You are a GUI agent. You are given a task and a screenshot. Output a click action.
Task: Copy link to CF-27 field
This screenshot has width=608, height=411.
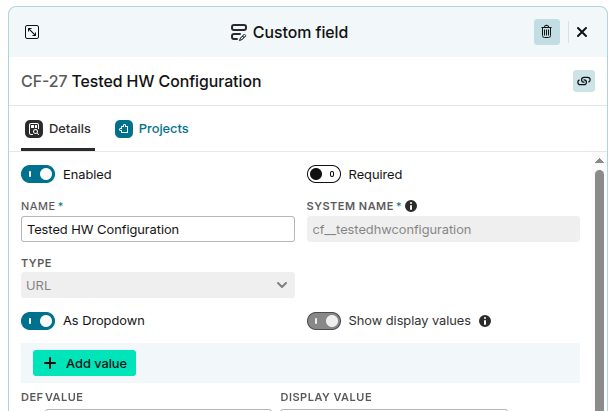coord(584,81)
